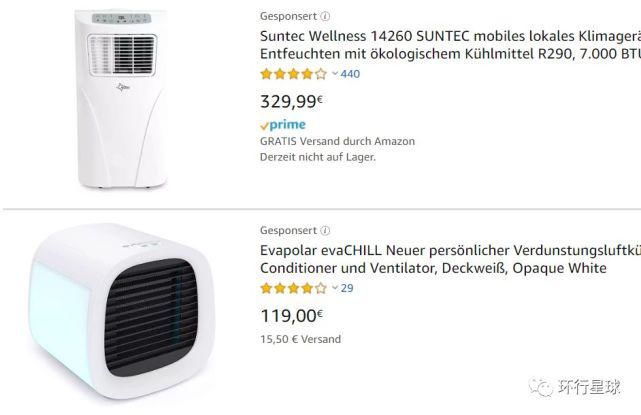This screenshot has width=641, height=415.
Task: Expand rating breakdown chevron next to 29
Action: pyautogui.click(x=335, y=288)
